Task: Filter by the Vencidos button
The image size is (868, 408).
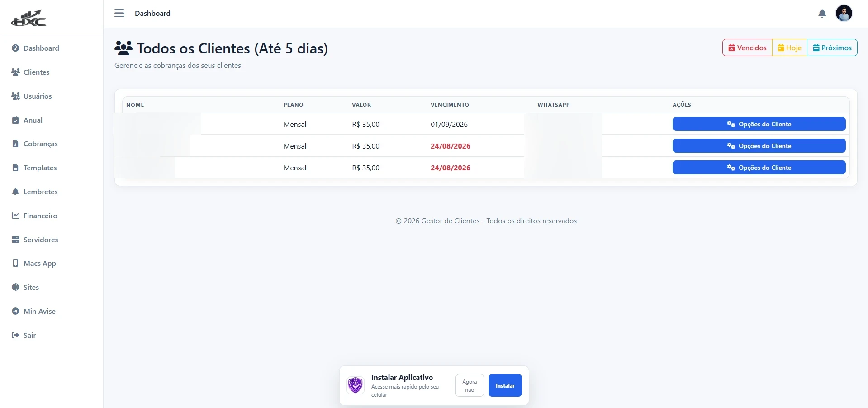Action: pos(747,48)
